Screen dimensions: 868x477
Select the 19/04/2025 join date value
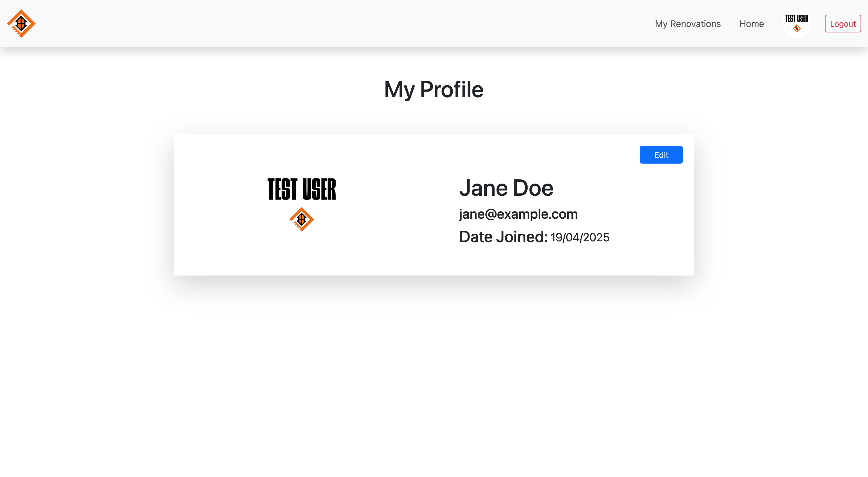(x=580, y=237)
